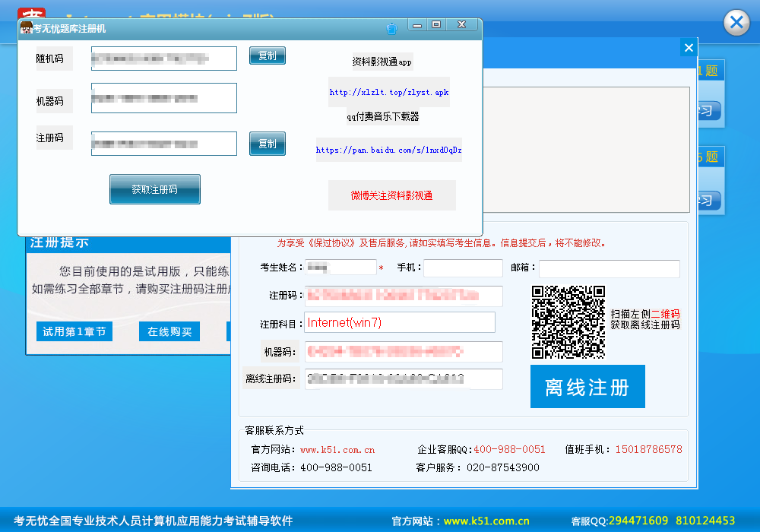Click 微博关注资料影视通 red text button

[391, 195]
